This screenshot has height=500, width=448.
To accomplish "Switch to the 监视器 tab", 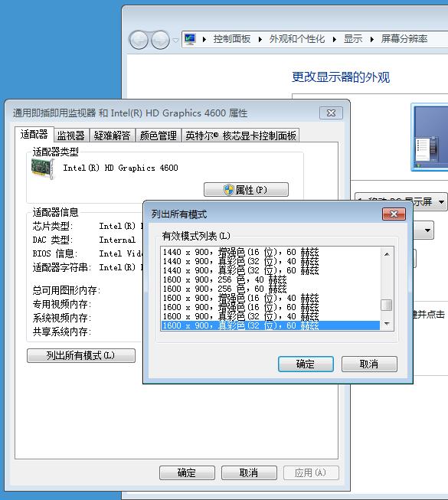I will pyautogui.click(x=71, y=136).
